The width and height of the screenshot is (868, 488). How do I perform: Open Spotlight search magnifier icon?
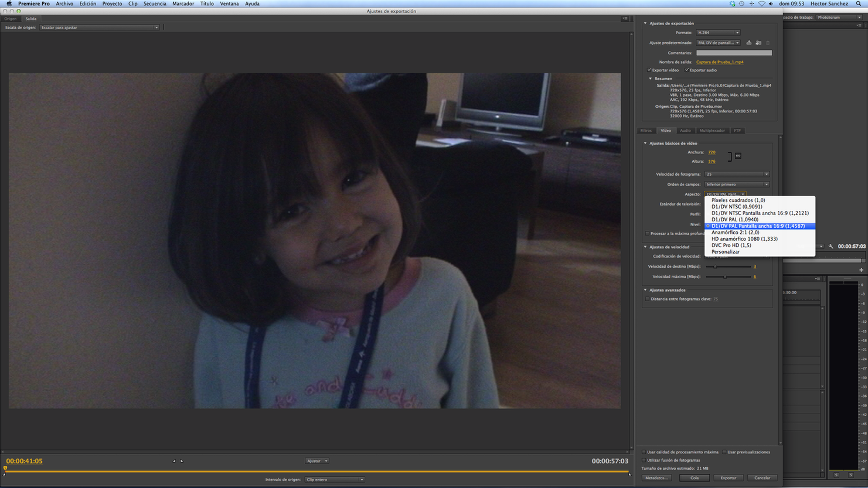859,4
